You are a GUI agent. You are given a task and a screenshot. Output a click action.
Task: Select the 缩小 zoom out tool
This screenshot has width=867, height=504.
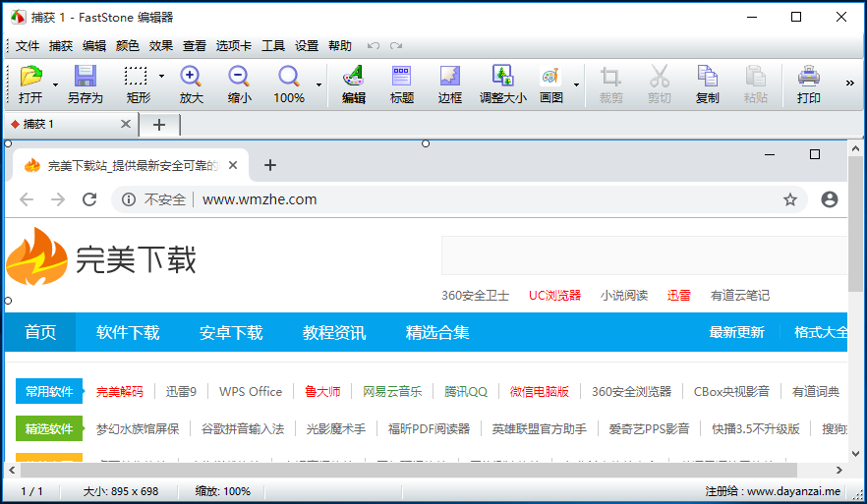tap(239, 78)
